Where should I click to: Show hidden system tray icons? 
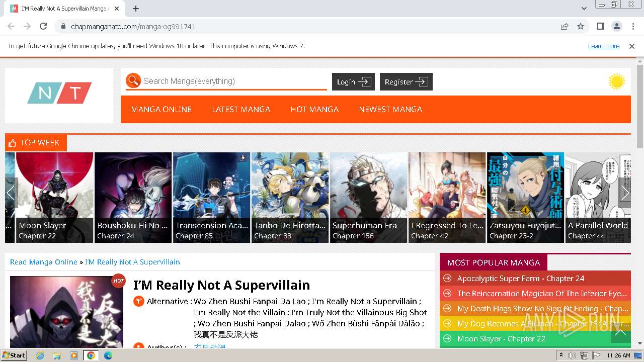561,355
